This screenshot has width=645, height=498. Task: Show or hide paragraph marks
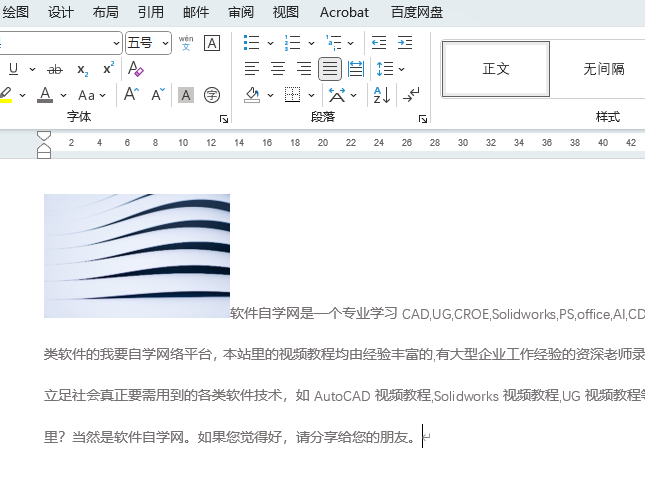(x=411, y=95)
